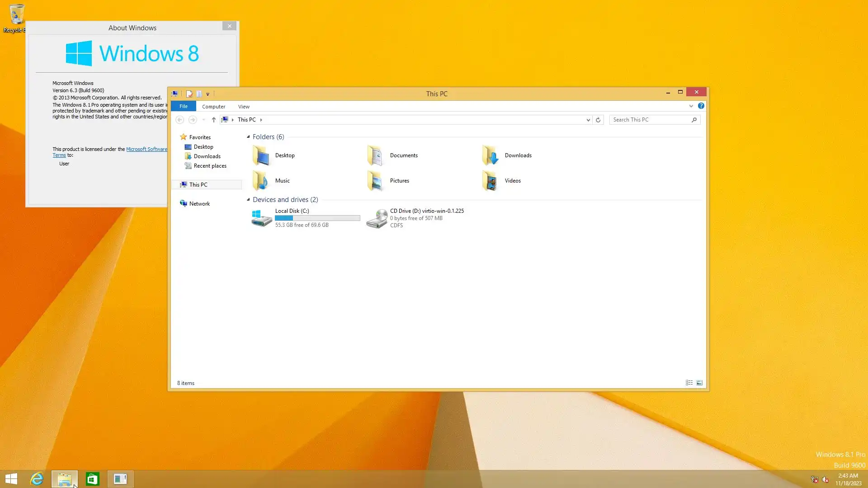Open the Computer ribbon tab
868x488 pixels.
(x=213, y=107)
